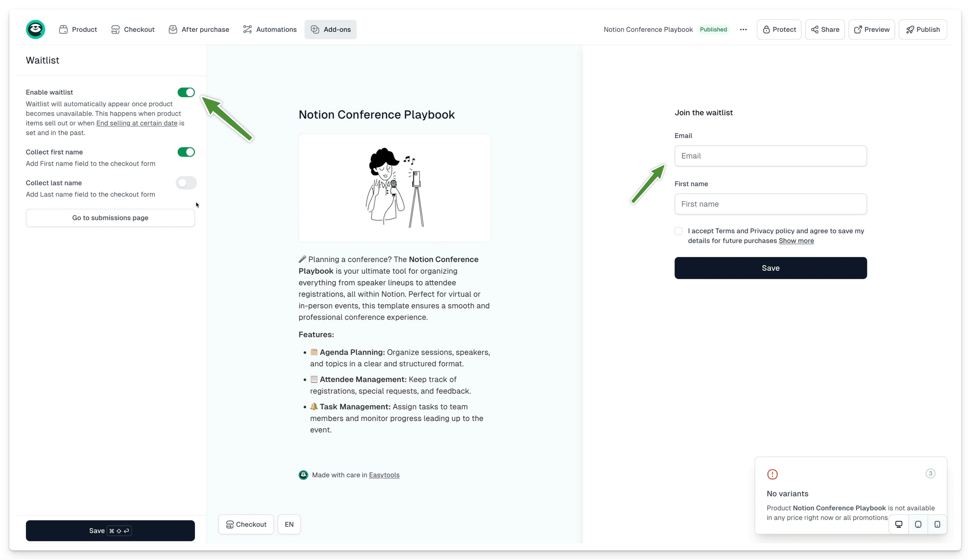The width and height of the screenshot is (971, 560).
Task: Check the accept Terms and Privacy checkbox
Action: [x=678, y=231]
